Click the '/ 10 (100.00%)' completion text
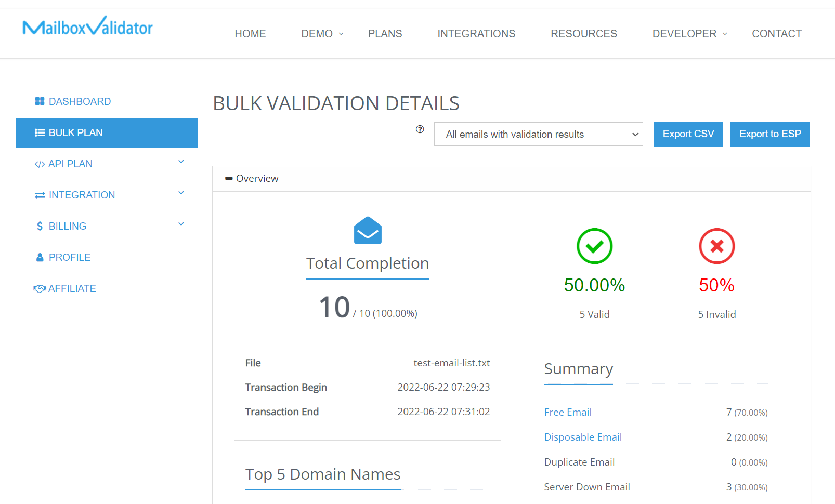 pyautogui.click(x=385, y=313)
